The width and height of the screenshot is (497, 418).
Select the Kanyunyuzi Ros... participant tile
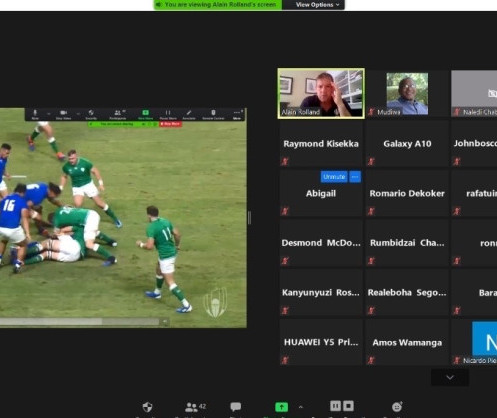[x=321, y=292]
